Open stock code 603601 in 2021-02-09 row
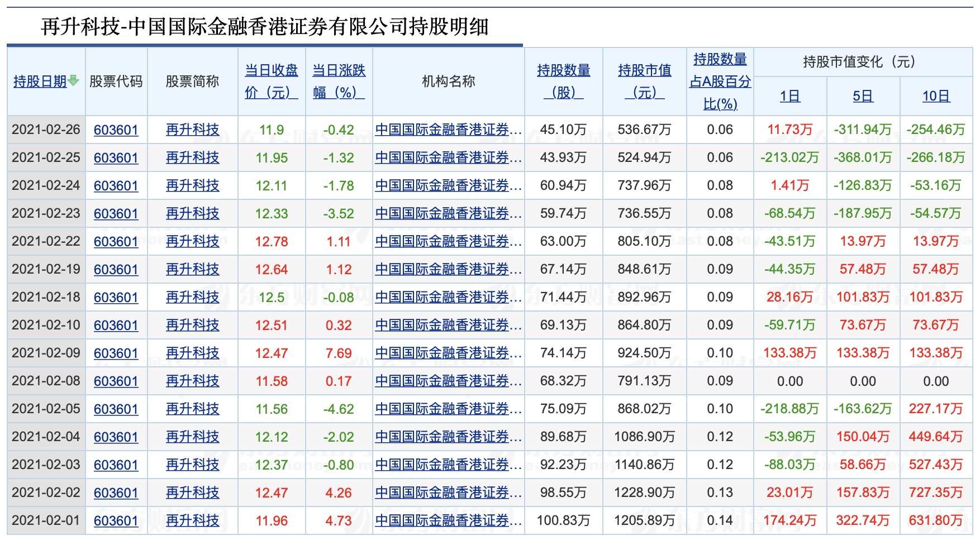The height and width of the screenshot is (545, 980). (x=116, y=353)
